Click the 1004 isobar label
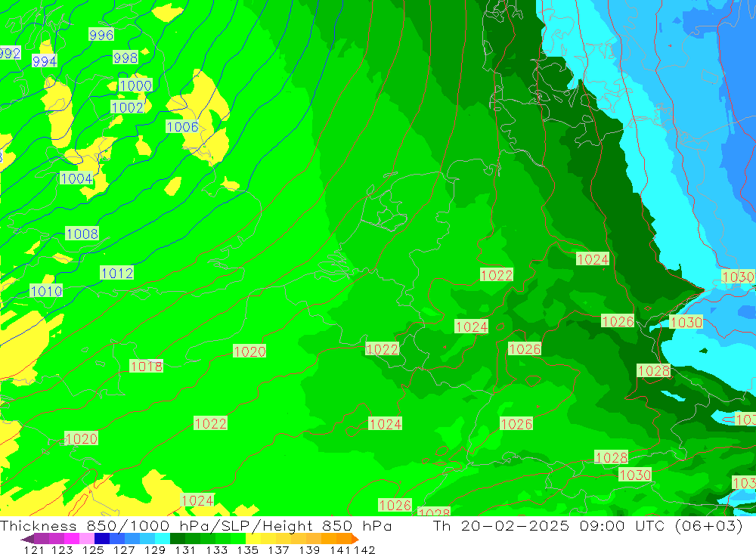The height and width of the screenshot is (554, 756). coord(76,178)
